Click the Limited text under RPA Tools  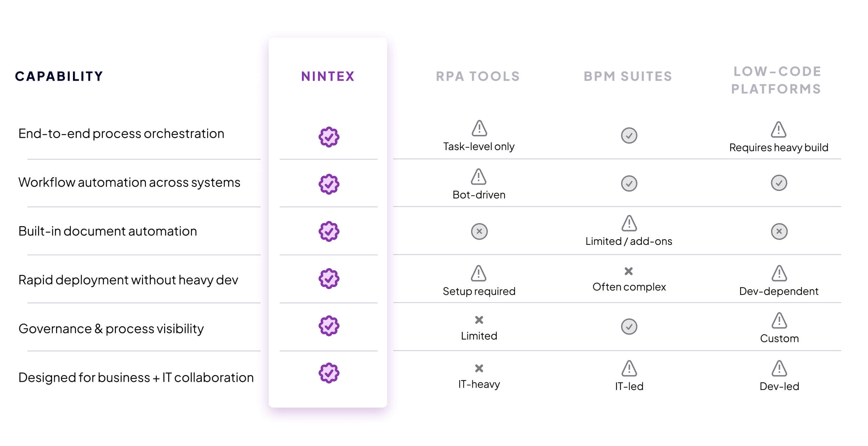click(479, 336)
